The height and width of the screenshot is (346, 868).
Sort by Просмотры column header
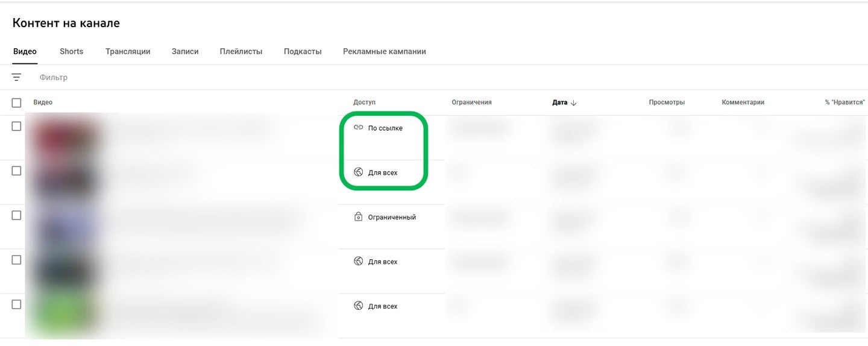[x=667, y=102]
